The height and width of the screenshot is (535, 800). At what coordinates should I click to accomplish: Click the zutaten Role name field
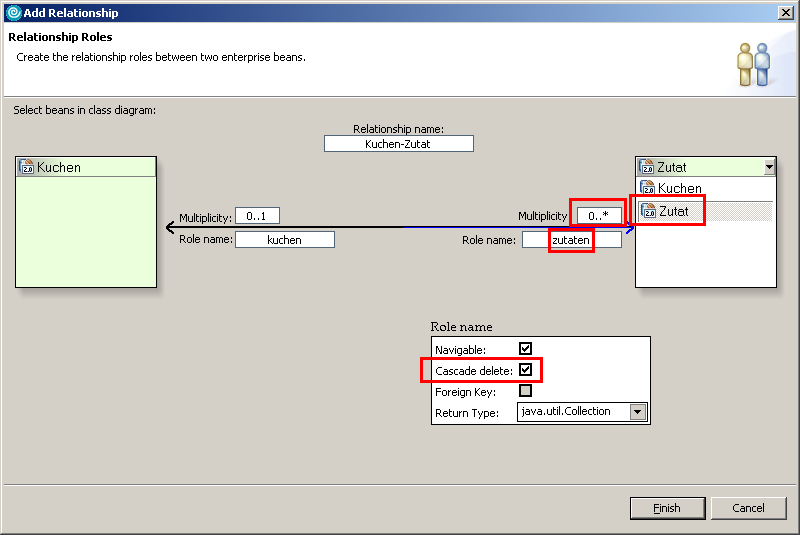coord(571,240)
